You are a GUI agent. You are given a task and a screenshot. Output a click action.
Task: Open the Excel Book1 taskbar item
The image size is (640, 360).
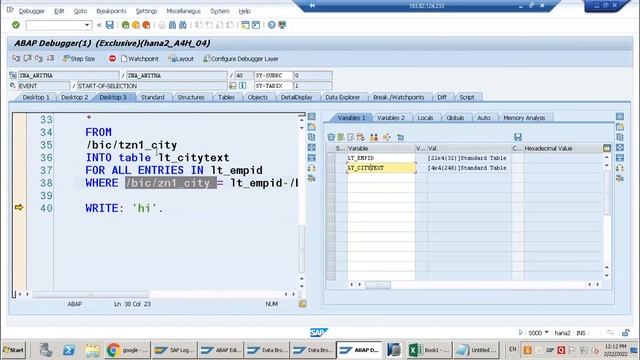pyautogui.click(x=429, y=350)
